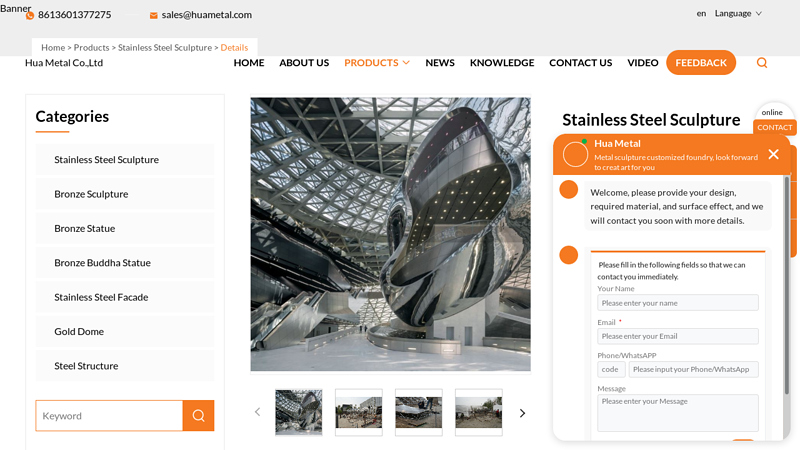Click the chat panel scrollbar
This screenshot has width=800, height=450.
pos(787,286)
